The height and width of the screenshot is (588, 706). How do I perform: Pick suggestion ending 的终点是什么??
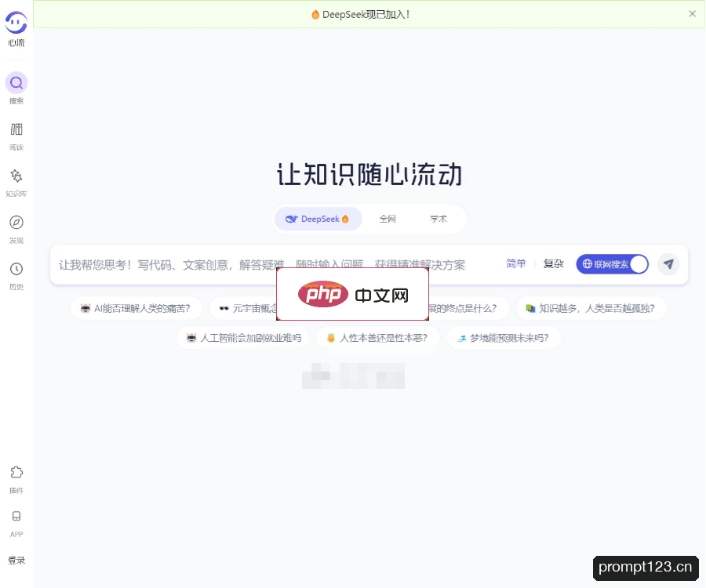coord(468,308)
